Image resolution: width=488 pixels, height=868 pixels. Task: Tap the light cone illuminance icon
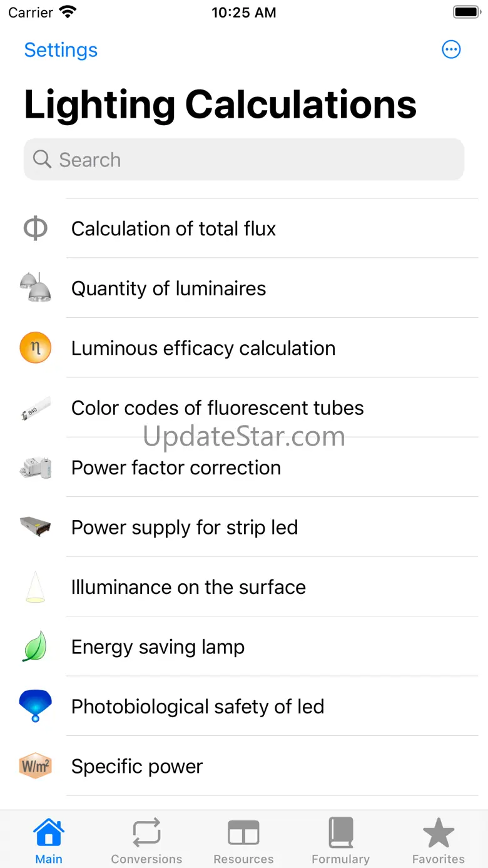pos(35,587)
